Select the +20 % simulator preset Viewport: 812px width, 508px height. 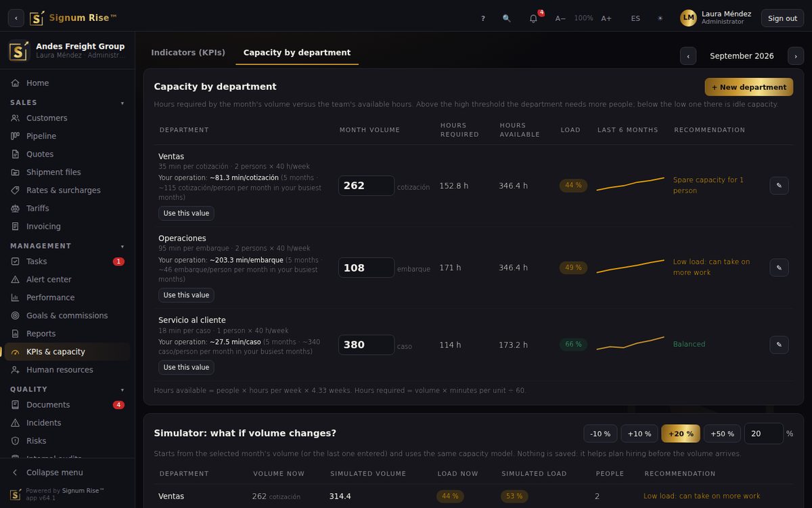tap(681, 433)
